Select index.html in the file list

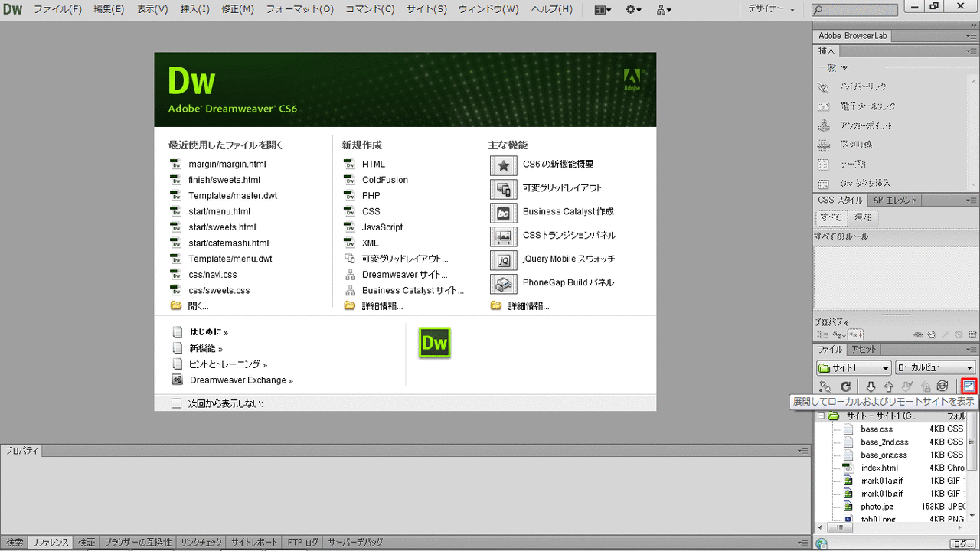point(879,468)
